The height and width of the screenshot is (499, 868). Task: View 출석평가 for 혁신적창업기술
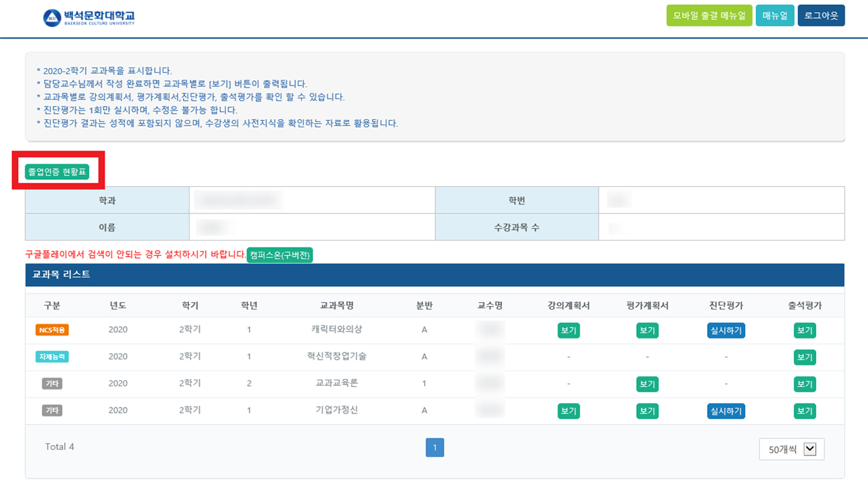(805, 357)
